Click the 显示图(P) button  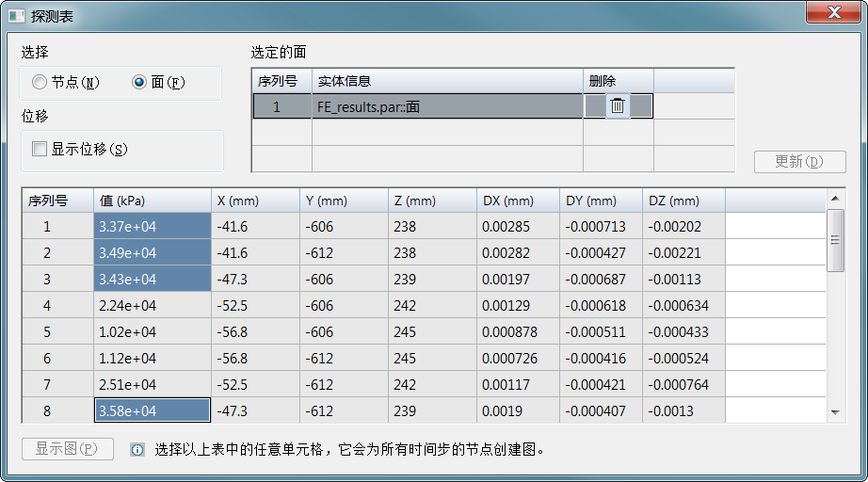coord(67,450)
